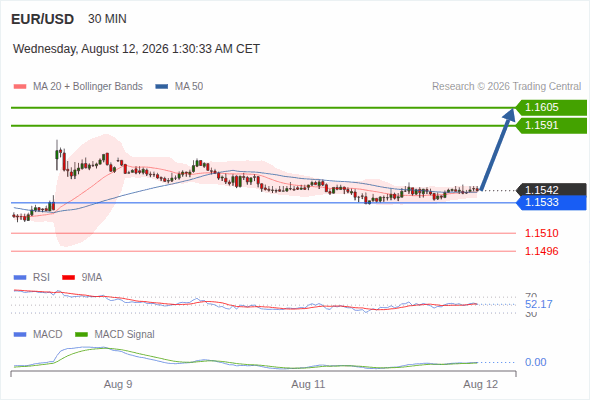
Task: Click the 1.1605 resistance price tag
Action: pos(551,108)
